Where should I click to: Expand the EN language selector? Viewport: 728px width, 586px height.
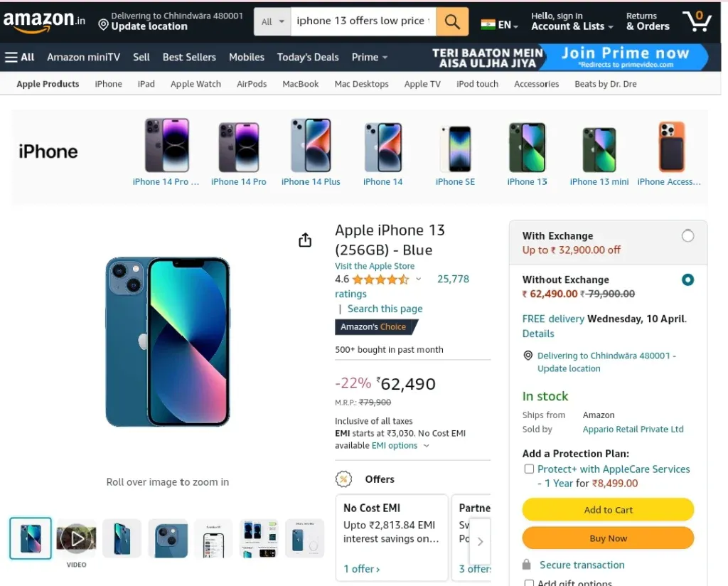click(x=499, y=25)
